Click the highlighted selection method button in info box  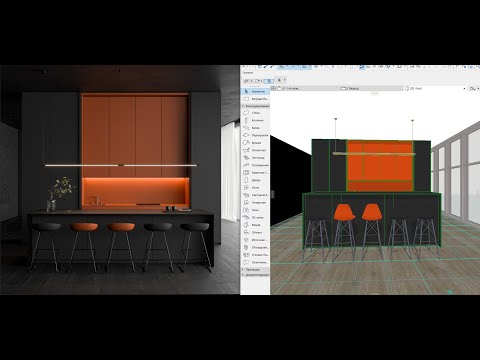click(269, 81)
